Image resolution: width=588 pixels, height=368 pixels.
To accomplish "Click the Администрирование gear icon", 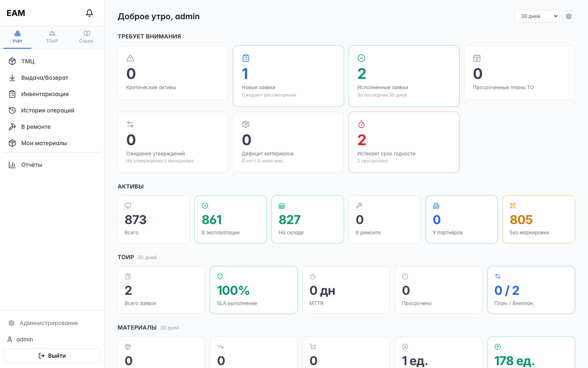I will coord(11,323).
